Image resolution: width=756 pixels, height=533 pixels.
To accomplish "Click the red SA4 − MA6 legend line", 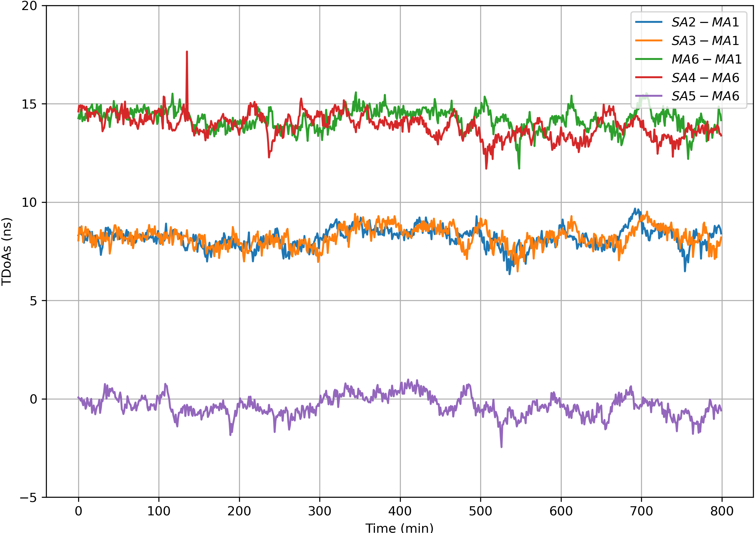I will (x=648, y=78).
